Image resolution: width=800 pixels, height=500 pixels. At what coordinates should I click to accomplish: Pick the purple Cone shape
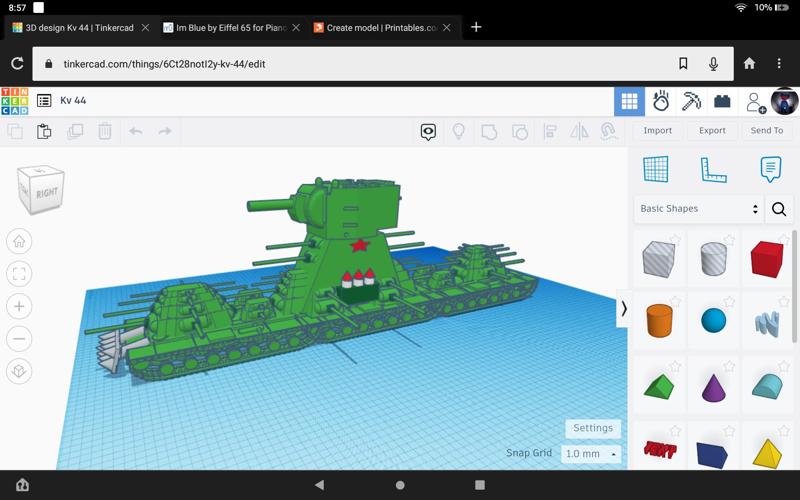(x=713, y=388)
